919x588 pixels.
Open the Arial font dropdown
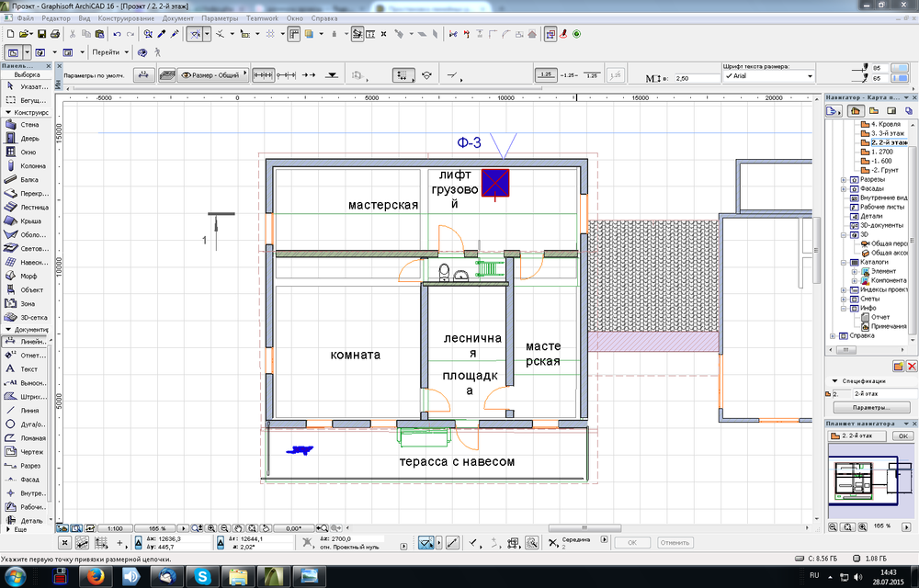click(767, 76)
